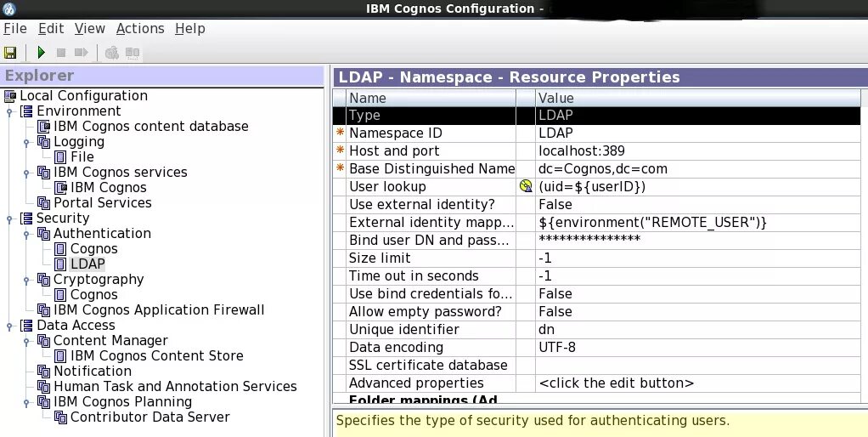Click the User lookup edit pencil icon
This screenshot has width=868, height=437.
coord(526,187)
